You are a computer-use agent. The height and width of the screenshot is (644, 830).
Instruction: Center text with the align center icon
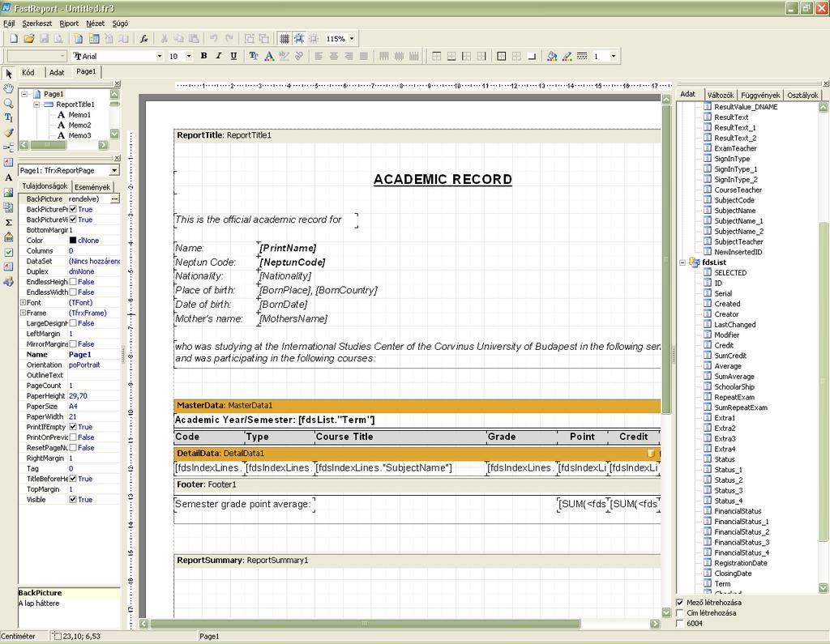333,56
